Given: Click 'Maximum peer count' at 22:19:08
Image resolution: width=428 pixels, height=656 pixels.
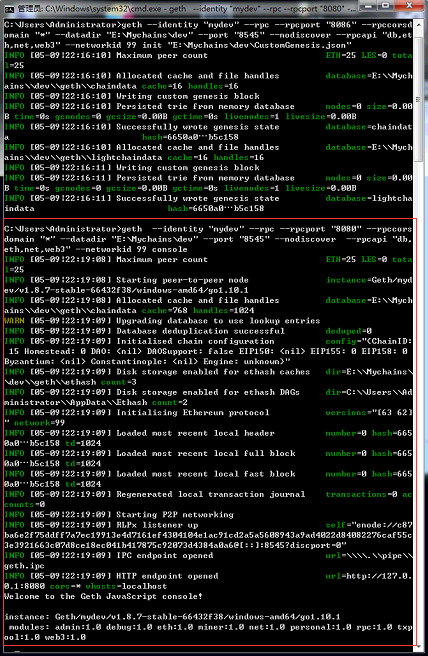Looking at the screenshot, I should click(x=162, y=260).
